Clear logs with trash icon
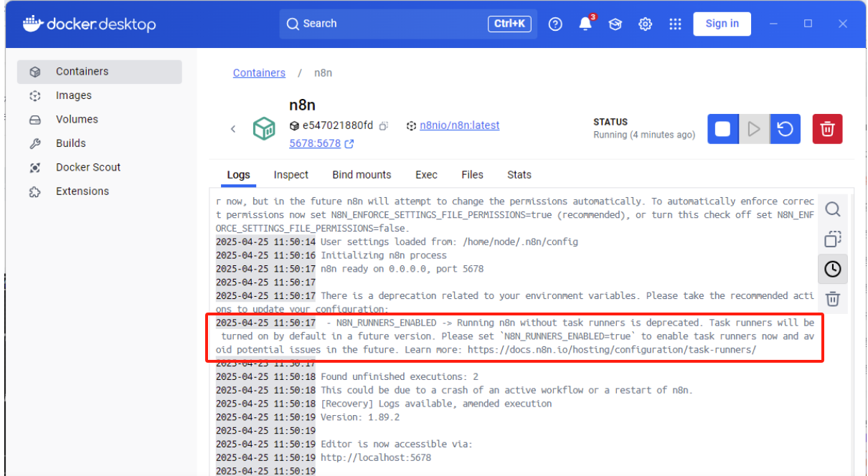 click(x=833, y=298)
